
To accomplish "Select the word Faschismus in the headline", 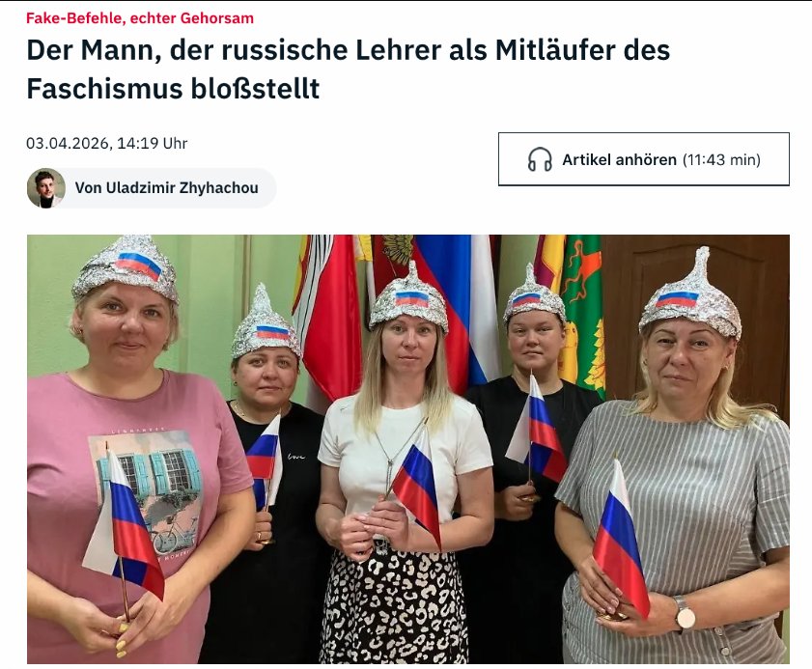I will coord(104,89).
